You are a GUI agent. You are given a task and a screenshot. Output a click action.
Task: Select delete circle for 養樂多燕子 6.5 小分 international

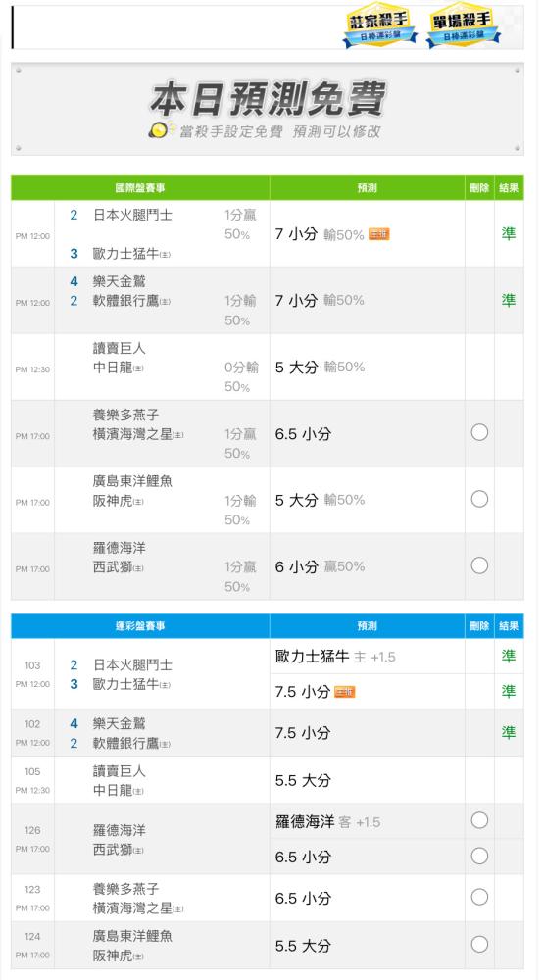coord(479,432)
